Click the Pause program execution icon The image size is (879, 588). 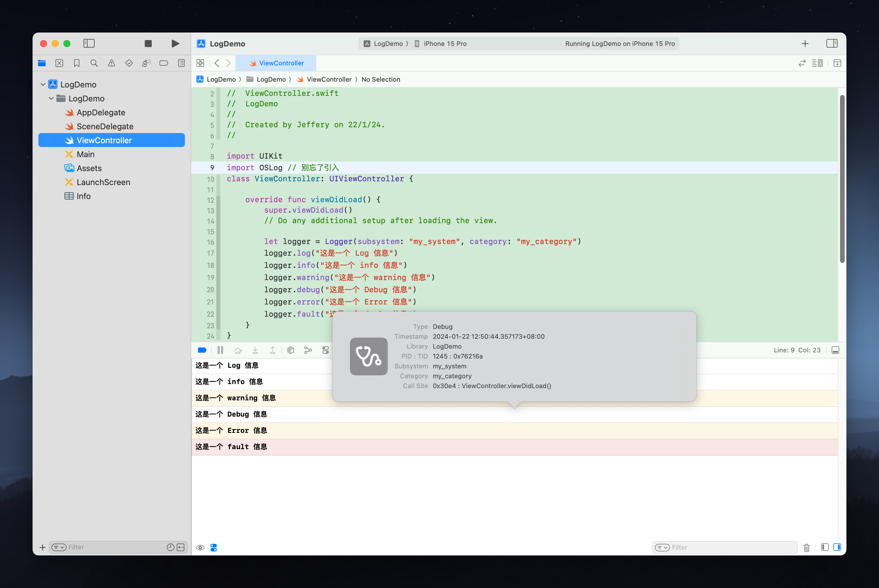point(220,350)
